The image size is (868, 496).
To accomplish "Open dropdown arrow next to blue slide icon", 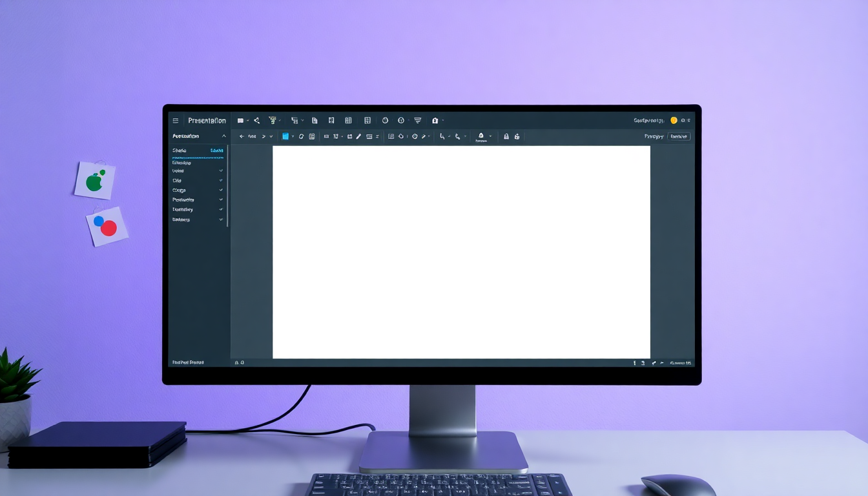I will tap(293, 136).
